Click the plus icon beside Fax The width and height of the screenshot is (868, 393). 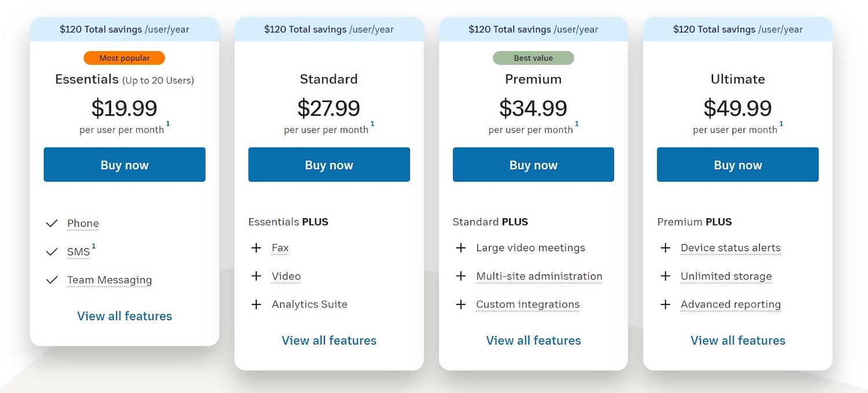click(256, 248)
